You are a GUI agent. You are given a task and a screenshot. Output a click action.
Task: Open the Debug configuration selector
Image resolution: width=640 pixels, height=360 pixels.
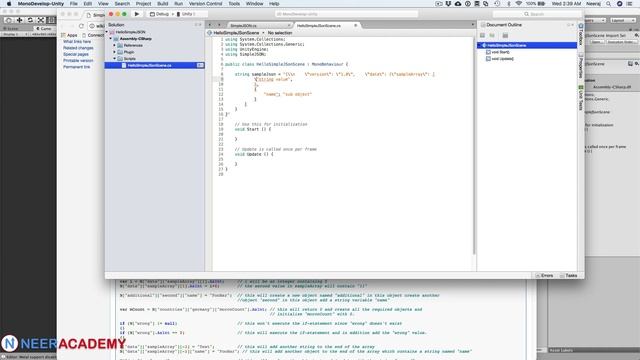pos(159,14)
